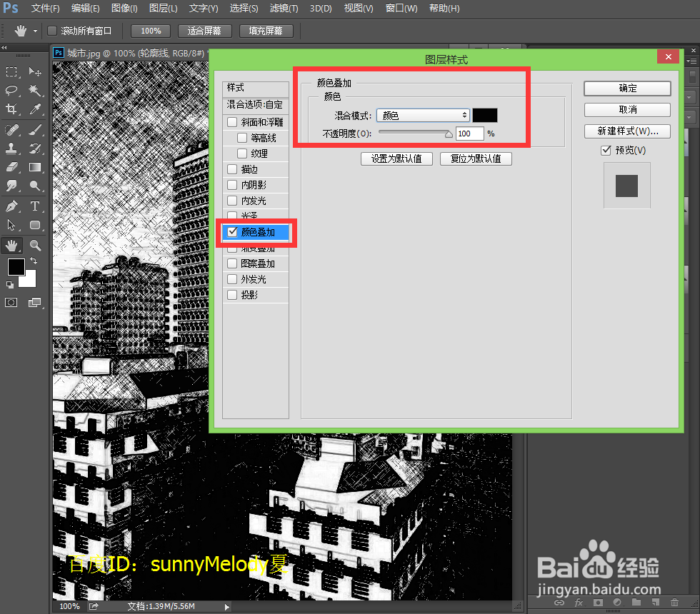This screenshot has height=614, width=700.
Task: Select the Clone Stamp tool
Action: (x=11, y=149)
